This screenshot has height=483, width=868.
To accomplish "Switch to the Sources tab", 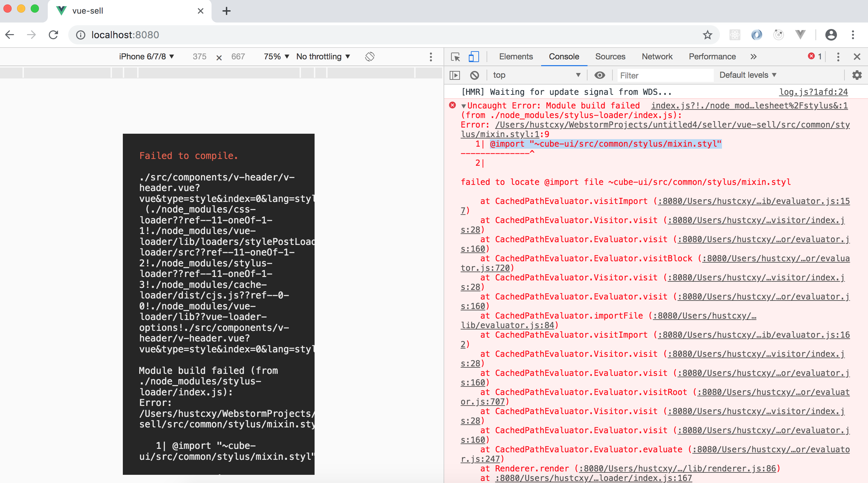I will [610, 57].
